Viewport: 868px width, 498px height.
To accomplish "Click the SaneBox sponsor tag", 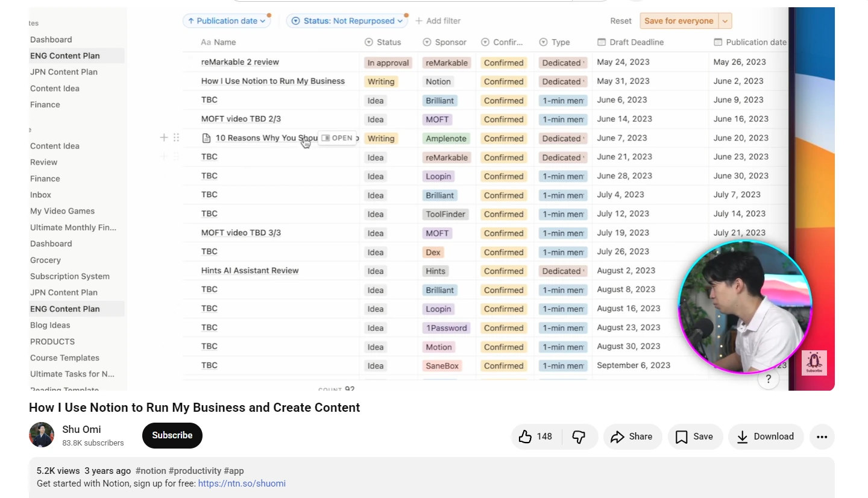I will click(x=442, y=366).
